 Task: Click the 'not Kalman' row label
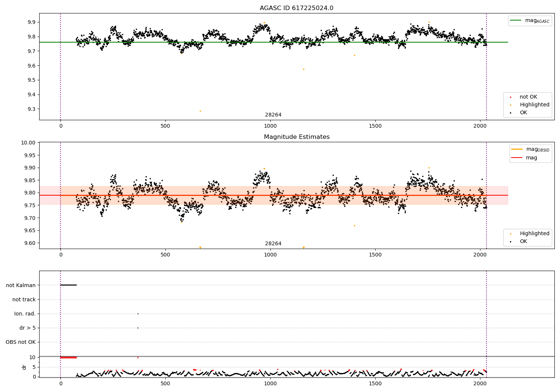pyautogui.click(x=21, y=285)
